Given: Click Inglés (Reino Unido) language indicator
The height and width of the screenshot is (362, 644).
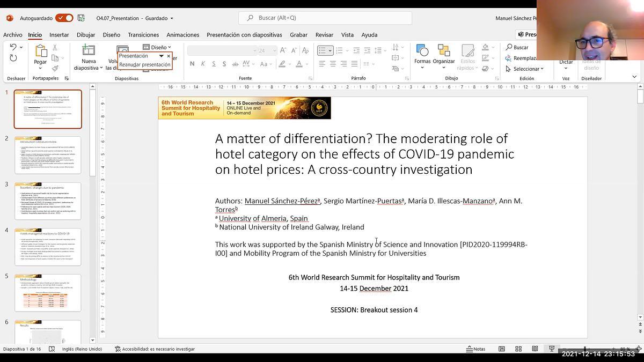Looking at the screenshot, I should point(82,349).
